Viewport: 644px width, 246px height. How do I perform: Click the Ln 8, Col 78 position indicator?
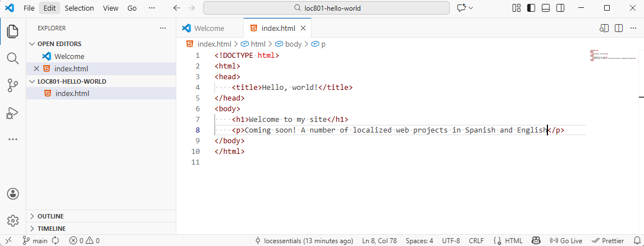coord(380,240)
